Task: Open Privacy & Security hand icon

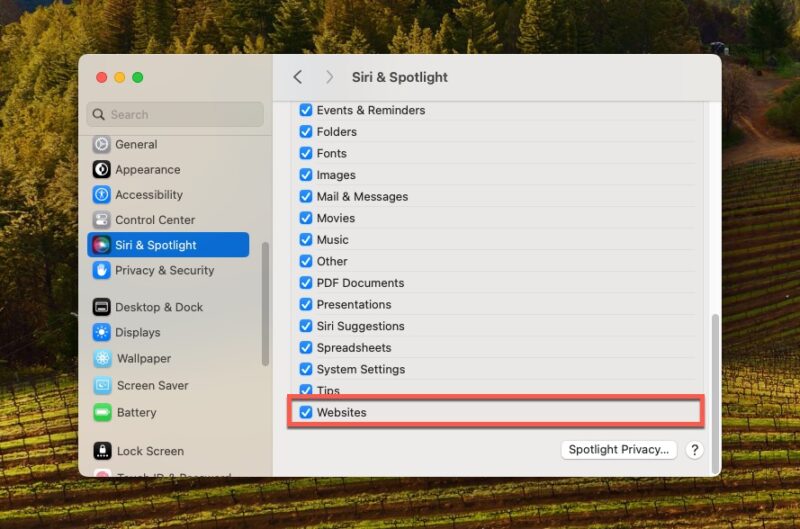Action: coord(102,270)
